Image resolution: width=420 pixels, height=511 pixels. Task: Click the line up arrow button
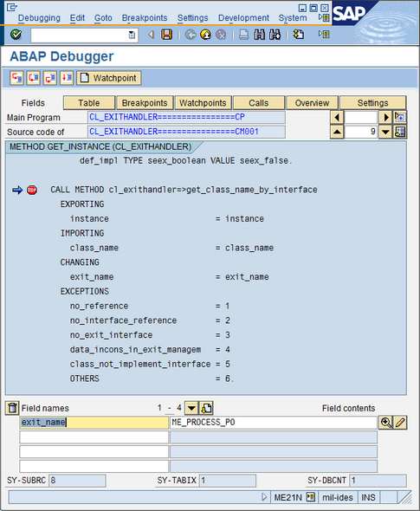click(x=337, y=132)
